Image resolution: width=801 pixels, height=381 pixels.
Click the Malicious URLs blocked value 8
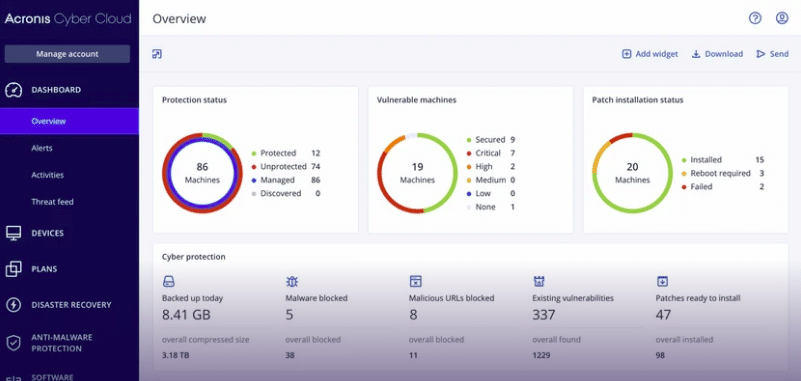tap(413, 315)
